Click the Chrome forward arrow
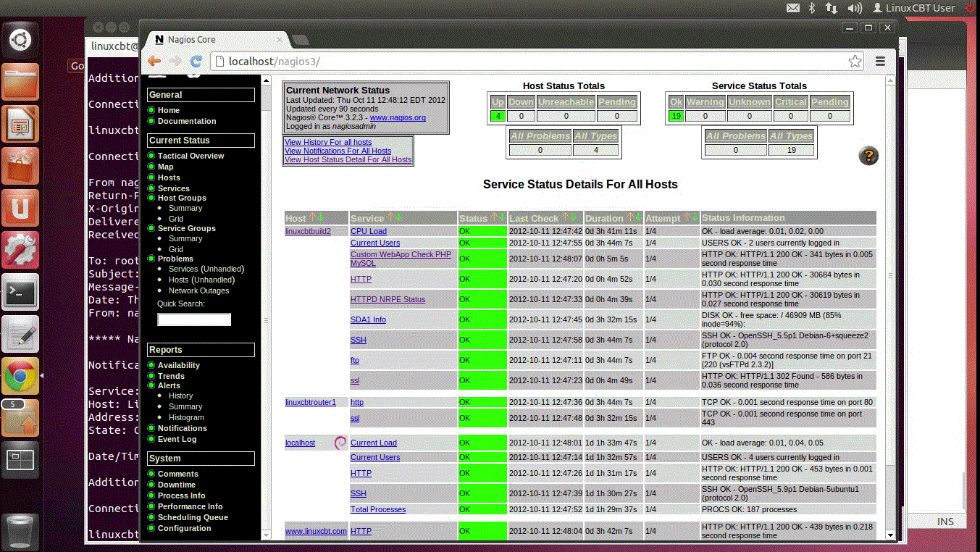980x552 pixels. pos(175,62)
